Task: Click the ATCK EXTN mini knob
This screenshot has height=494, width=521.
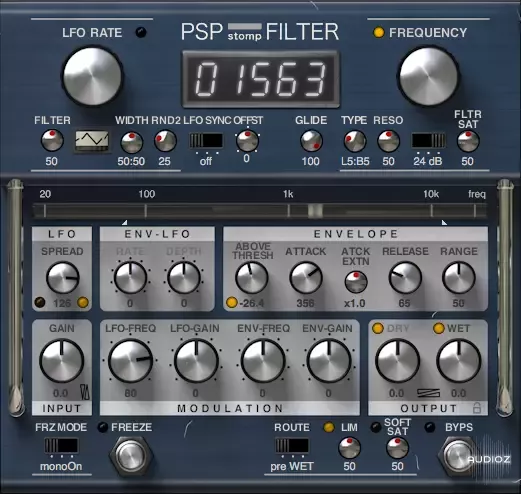Action: 356,282
